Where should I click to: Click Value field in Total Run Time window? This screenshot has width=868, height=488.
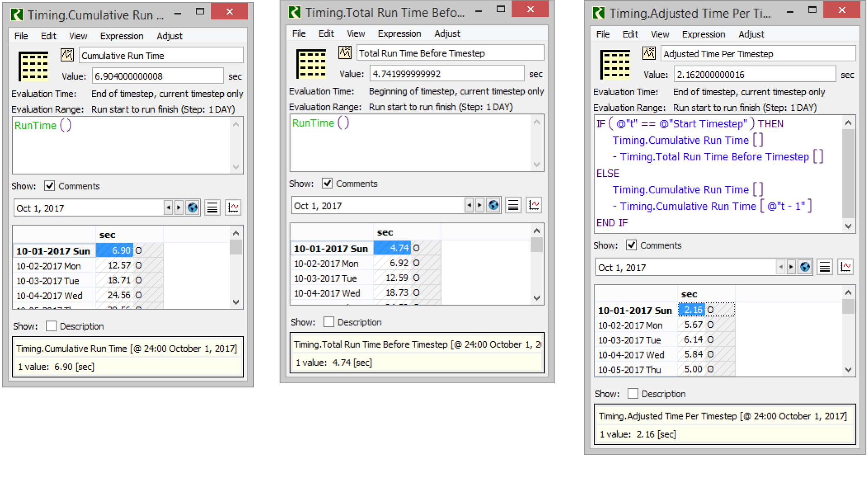447,74
